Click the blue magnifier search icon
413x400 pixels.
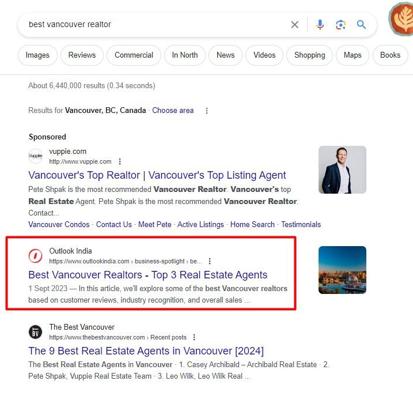pyautogui.click(x=361, y=24)
